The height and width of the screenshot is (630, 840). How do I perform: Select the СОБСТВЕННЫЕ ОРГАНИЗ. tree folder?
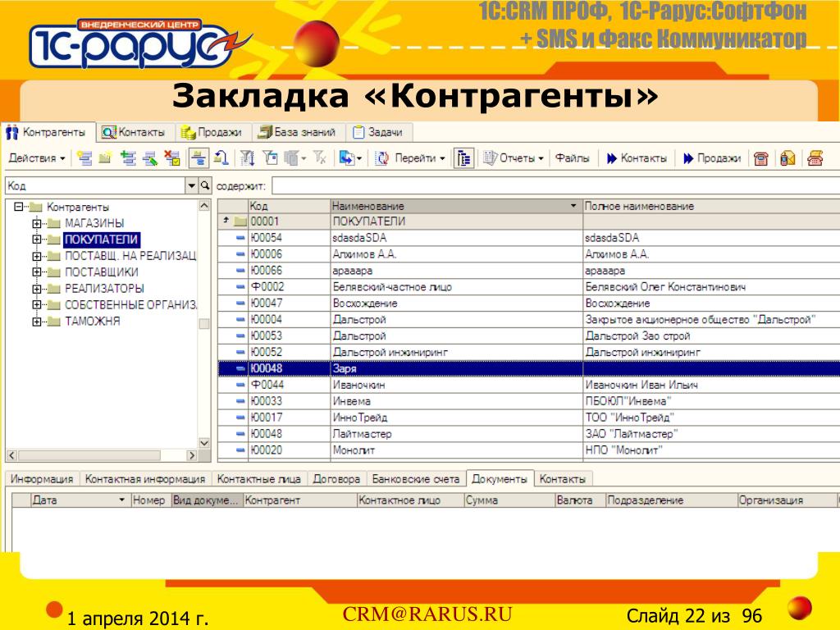[x=130, y=305]
